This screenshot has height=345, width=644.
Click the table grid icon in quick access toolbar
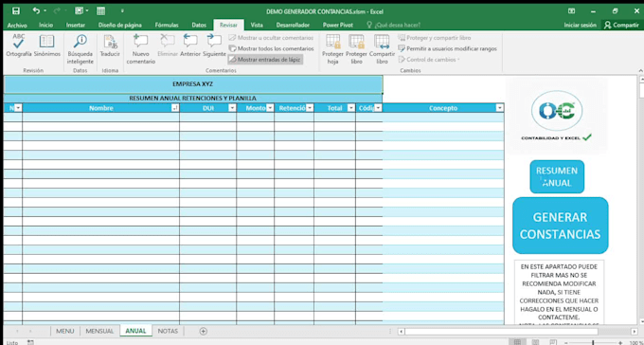point(101,11)
